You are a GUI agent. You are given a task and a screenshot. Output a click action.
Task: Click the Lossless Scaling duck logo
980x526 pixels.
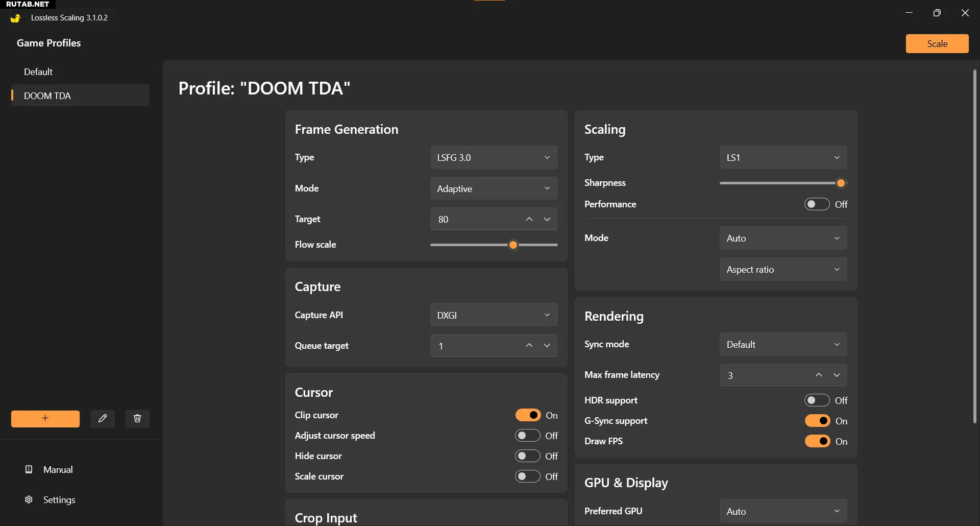(x=15, y=18)
